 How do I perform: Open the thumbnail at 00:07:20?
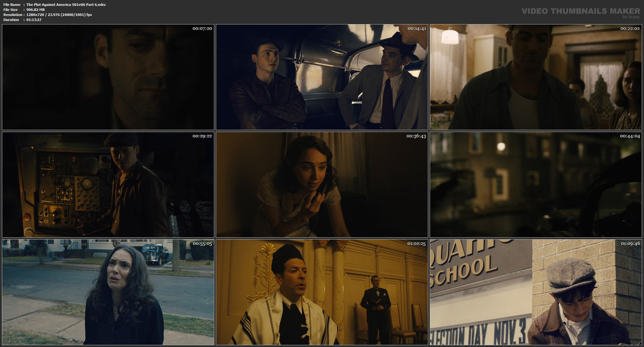(x=108, y=77)
